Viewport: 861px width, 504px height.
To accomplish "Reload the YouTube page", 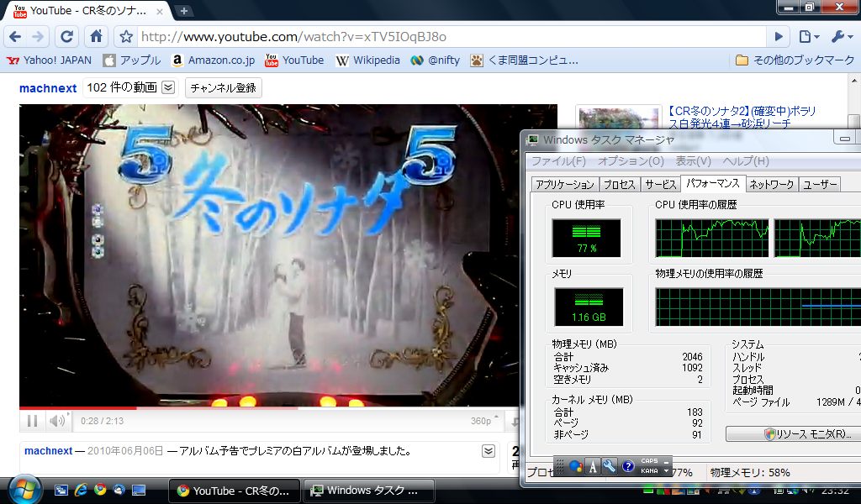I will point(66,37).
